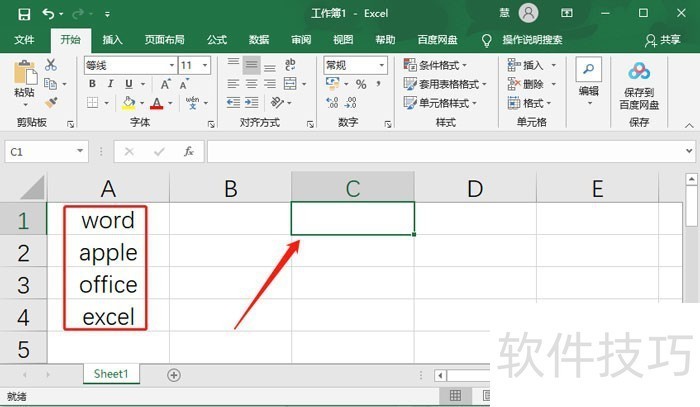The height and width of the screenshot is (407, 700).
Task: Collapse the ribbon with the chevron
Action: 689,125
